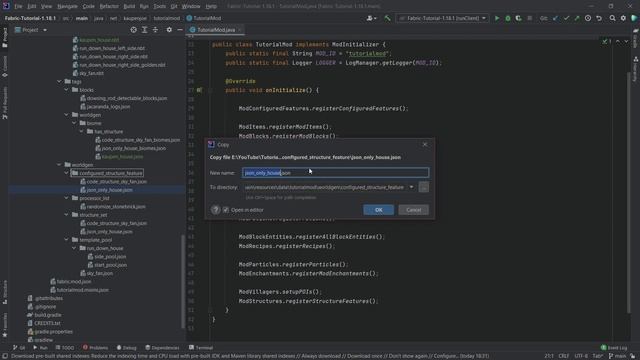
Task: Toggle the Open in editor checkbox
Action: pyautogui.click(x=226, y=210)
